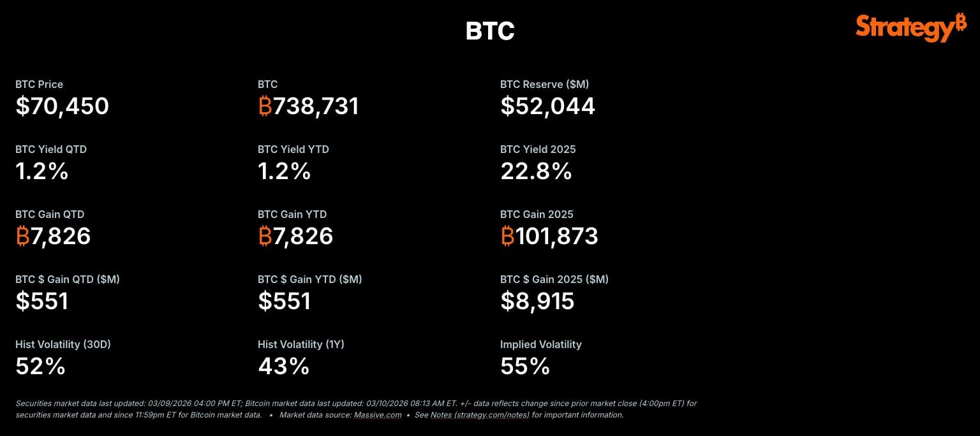The height and width of the screenshot is (436, 980).
Task: Click the Bitcoin symbol in BTC Gain YTD
Action: [265, 236]
